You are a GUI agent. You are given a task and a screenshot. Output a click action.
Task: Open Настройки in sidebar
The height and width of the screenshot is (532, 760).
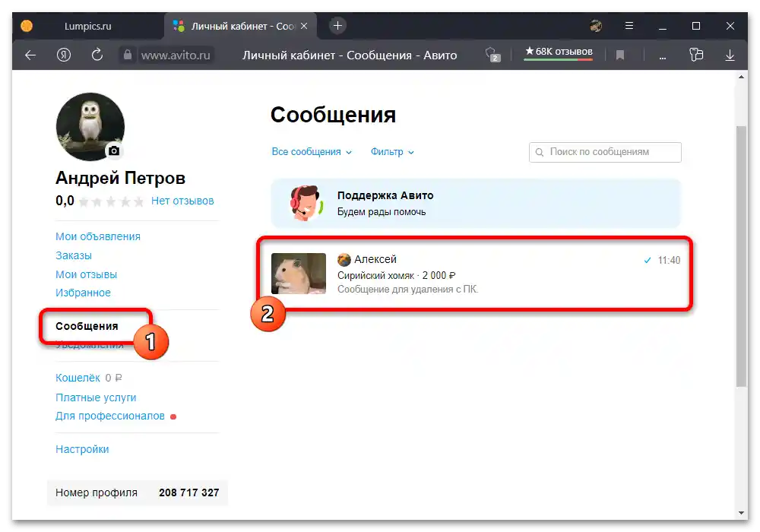(x=82, y=449)
